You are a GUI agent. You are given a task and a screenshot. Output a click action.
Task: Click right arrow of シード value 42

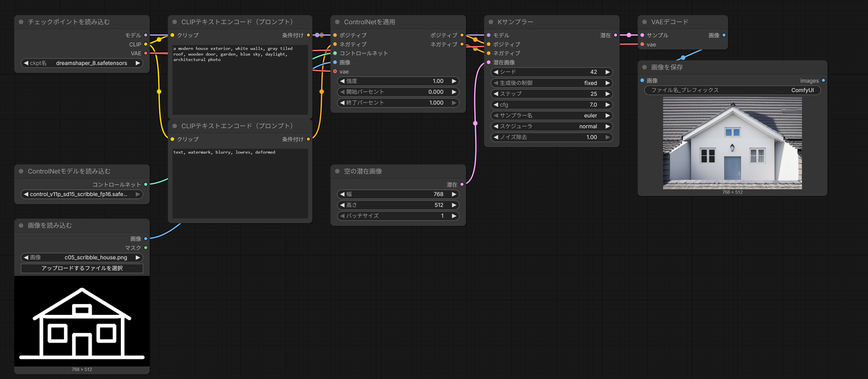click(x=608, y=72)
